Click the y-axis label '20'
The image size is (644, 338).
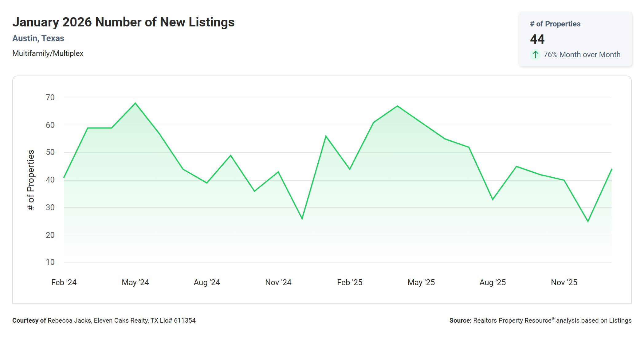50,235
